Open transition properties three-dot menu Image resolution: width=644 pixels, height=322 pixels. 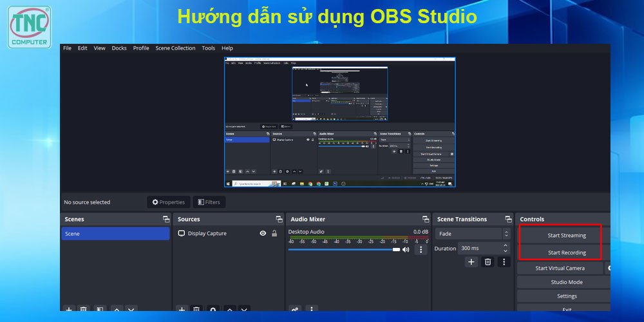pos(504,262)
